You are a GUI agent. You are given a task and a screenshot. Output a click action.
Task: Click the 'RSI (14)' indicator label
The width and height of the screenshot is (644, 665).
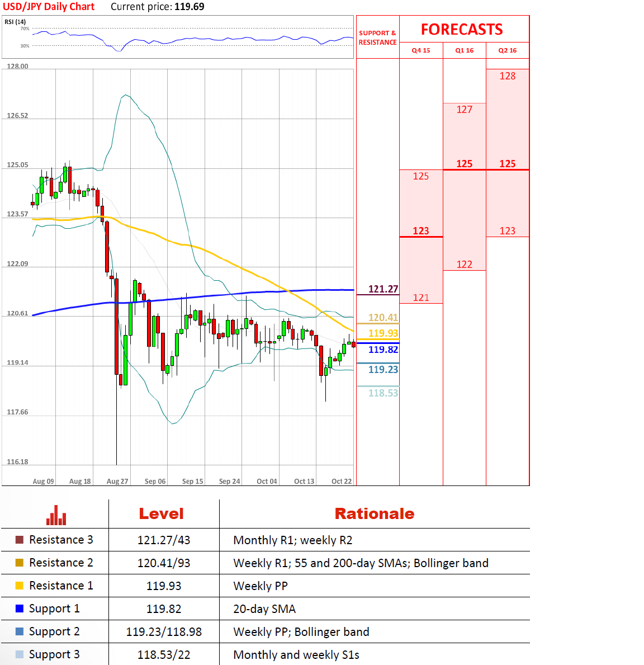coord(15,22)
